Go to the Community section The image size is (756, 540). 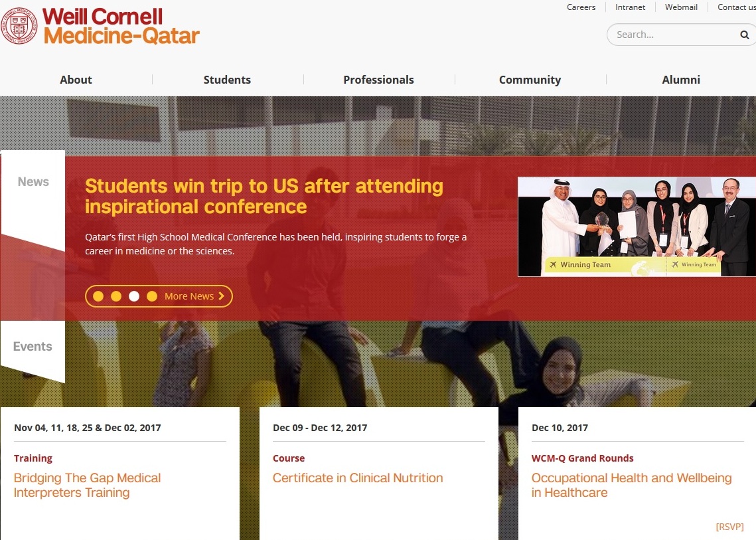(530, 80)
